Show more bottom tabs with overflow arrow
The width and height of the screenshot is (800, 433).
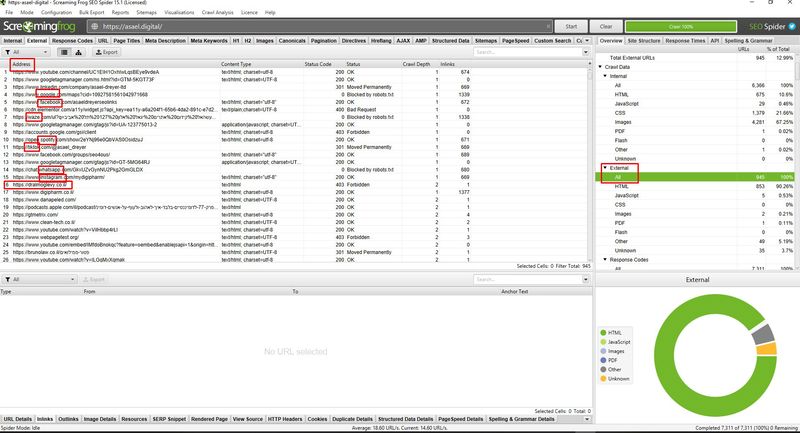[587, 419]
